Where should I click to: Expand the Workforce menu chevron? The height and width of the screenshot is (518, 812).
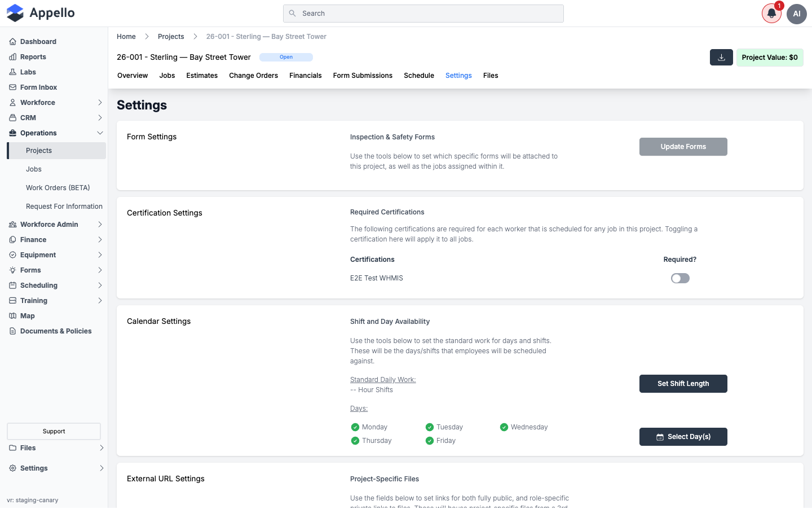(x=100, y=103)
